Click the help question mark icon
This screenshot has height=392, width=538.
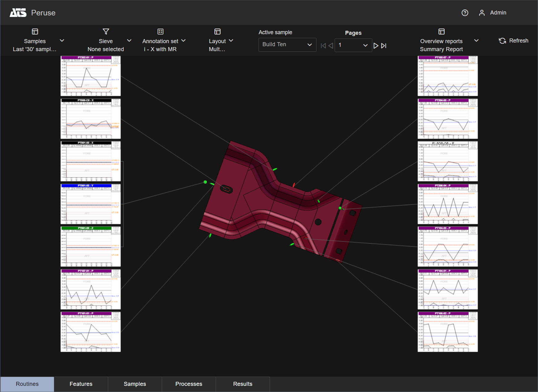tap(465, 13)
